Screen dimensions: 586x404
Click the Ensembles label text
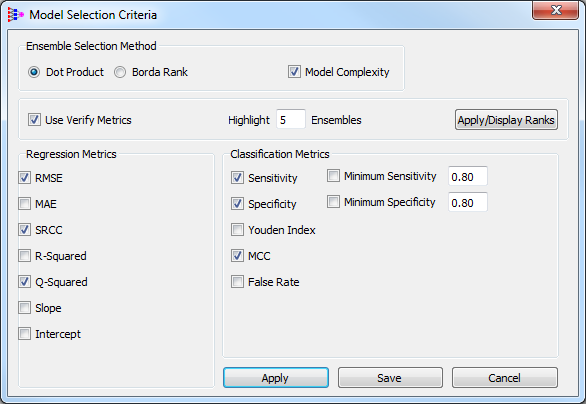click(336, 120)
